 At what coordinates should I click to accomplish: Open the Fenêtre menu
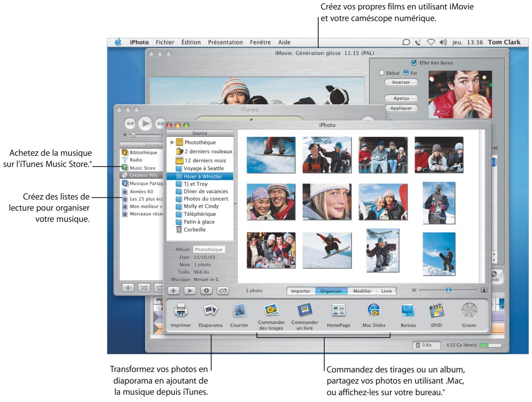260,42
